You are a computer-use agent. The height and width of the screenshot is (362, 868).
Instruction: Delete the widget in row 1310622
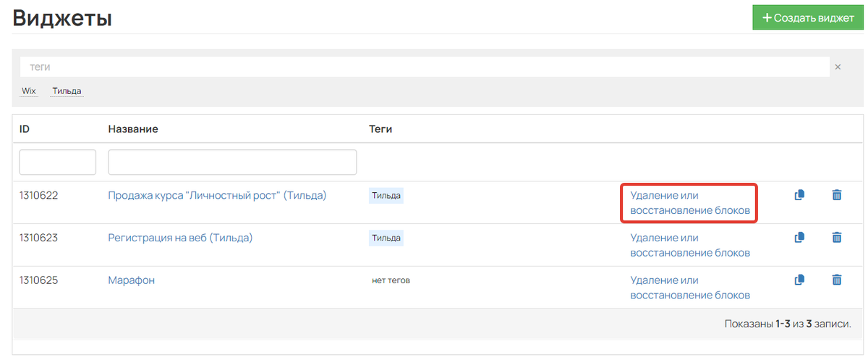pos(837,195)
